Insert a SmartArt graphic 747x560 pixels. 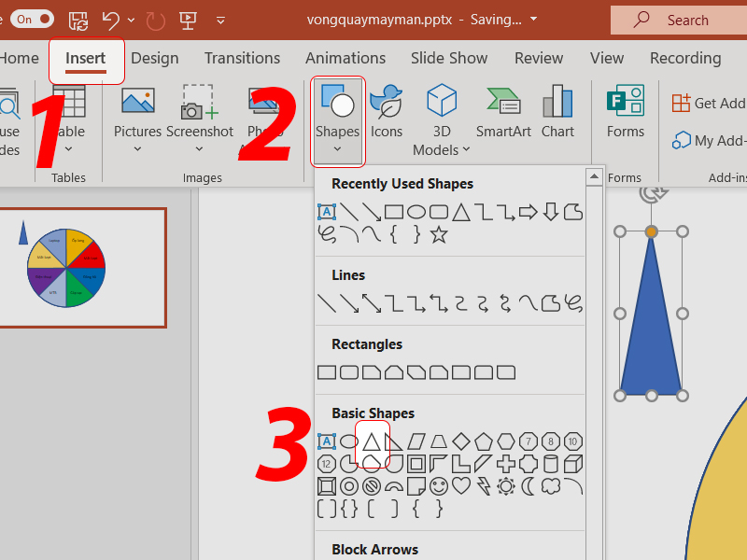(503, 114)
